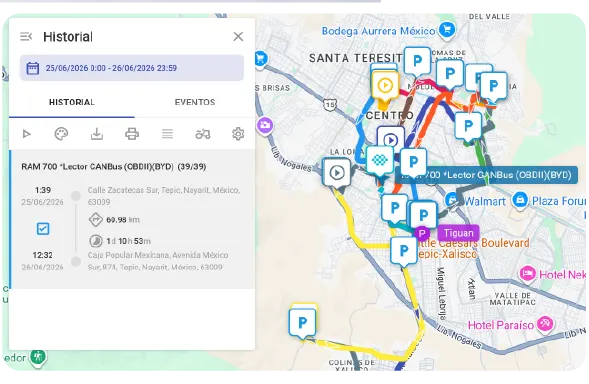Viewport: 589px width, 384px height.
Task: Click the purple P marker beside Tiguan
Action: 422,233
